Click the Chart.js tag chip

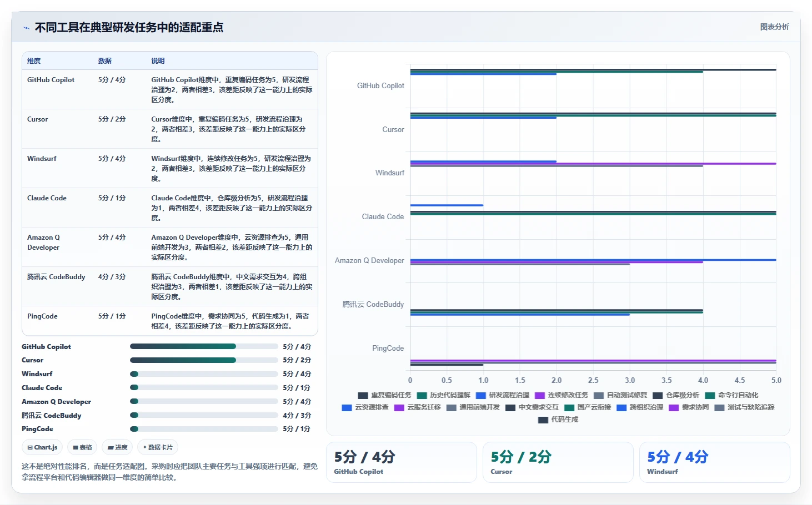(42, 447)
